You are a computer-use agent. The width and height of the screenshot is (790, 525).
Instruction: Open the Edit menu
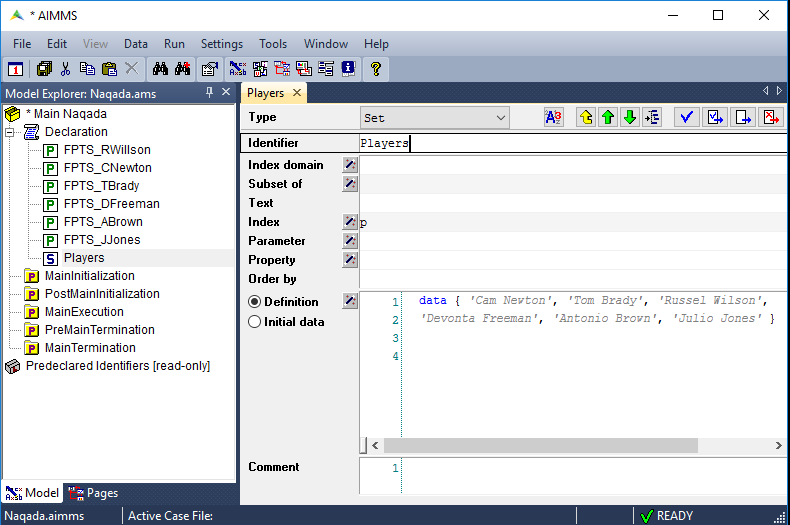pos(57,44)
